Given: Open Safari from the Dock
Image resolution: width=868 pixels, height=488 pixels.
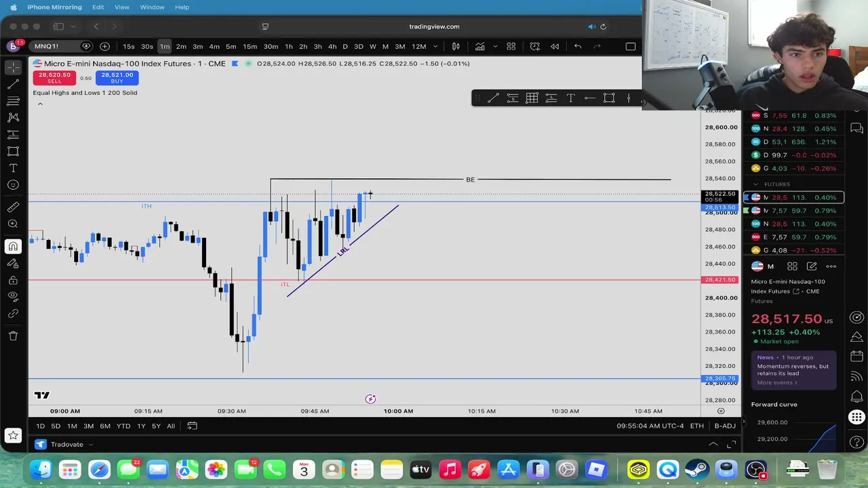Looking at the screenshot, I should 99,469.
